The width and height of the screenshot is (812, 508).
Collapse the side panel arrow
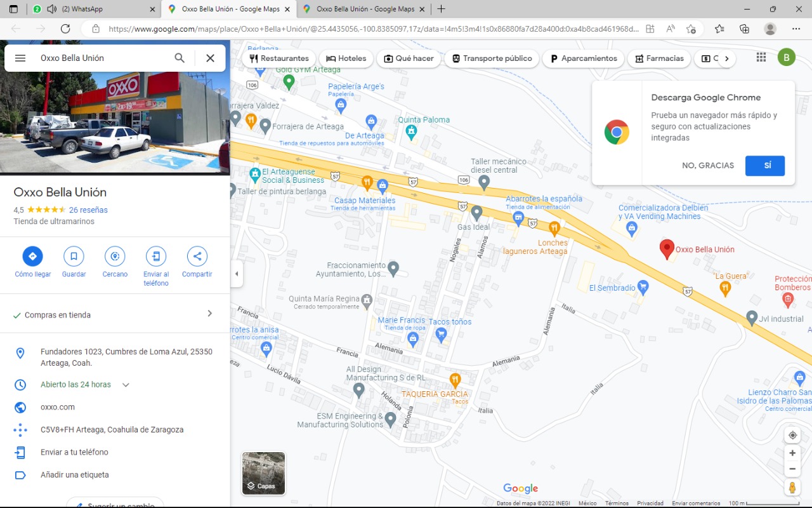click(x=237, y=274)
